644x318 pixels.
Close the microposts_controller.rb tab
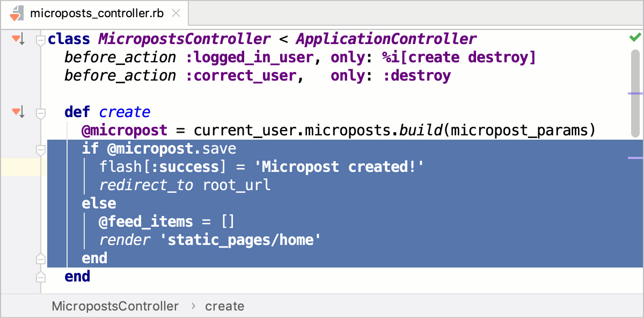tap(176, 14)
